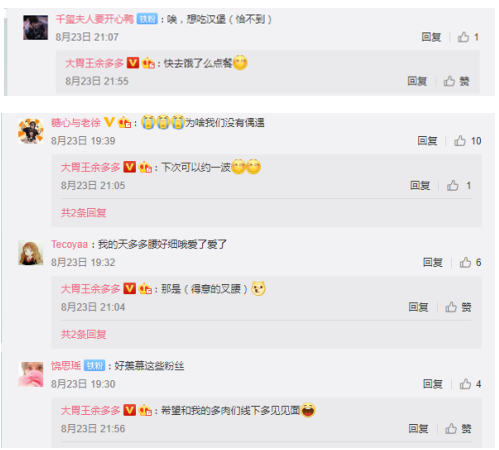The height and width of the screenshot is (450, 499).
Task: Like the 千玺夫人要开心鸭 comment with 1 like
Action: point(468,37)
